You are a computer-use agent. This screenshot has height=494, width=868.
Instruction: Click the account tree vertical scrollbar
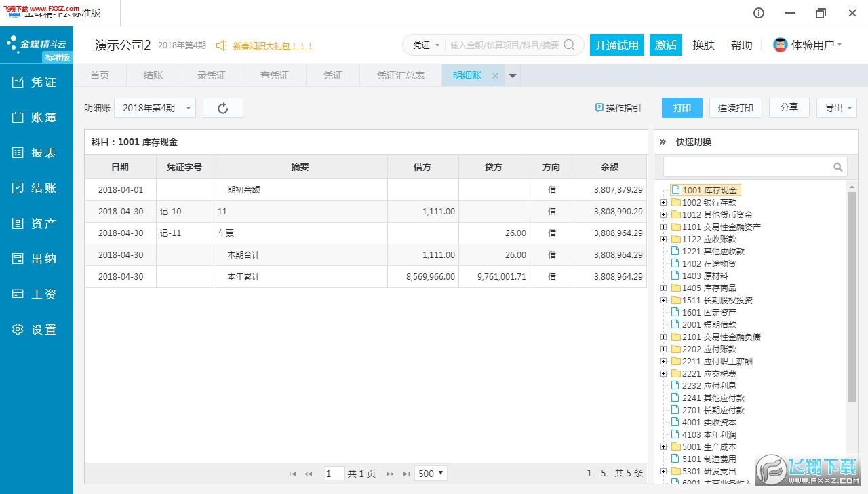tap(852, 296)
